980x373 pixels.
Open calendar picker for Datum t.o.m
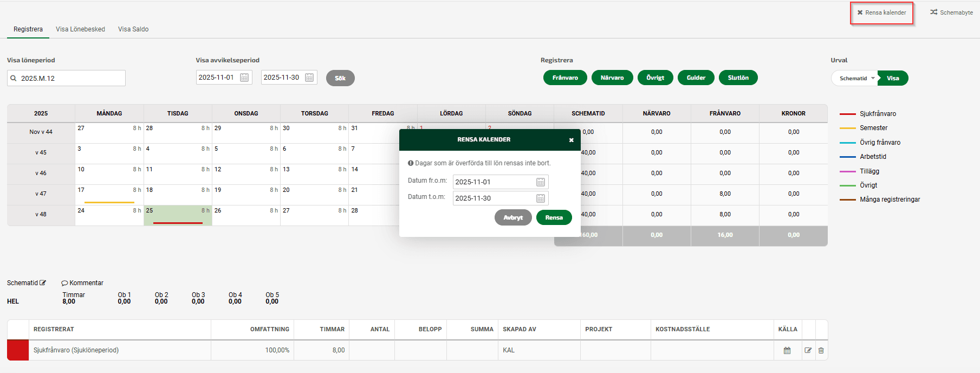540,198
